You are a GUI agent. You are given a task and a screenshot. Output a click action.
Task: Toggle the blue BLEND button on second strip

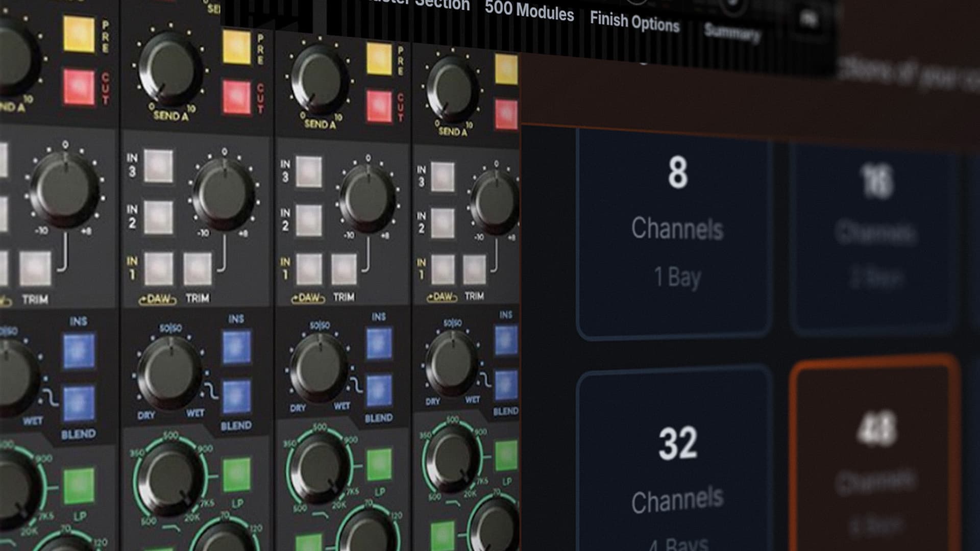(236, 396)
